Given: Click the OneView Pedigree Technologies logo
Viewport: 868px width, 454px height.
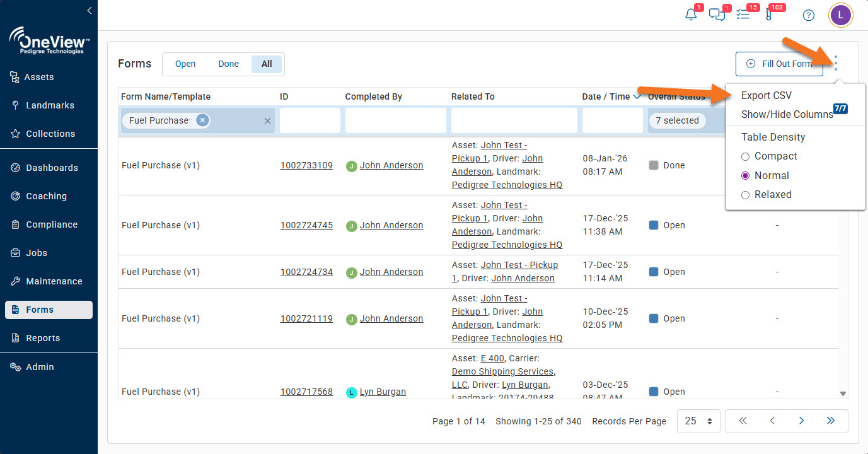Looking at the screenshot, I should coord(49,41).
